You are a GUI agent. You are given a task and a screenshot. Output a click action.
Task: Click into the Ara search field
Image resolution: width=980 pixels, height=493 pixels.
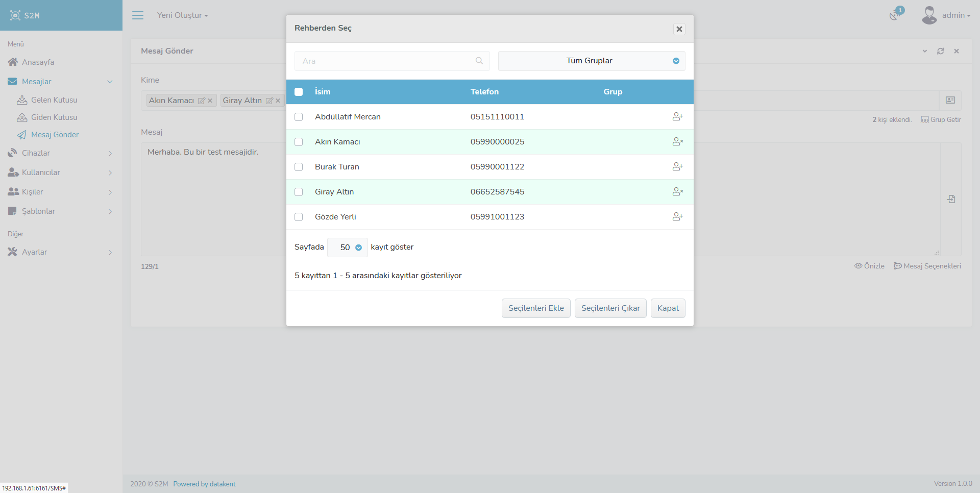[x=385, y=61]
